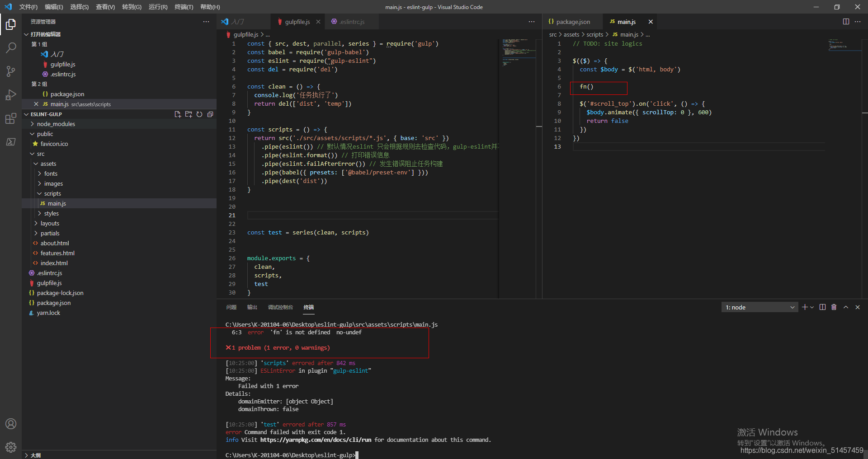This screenshot has height=459, width=868.
Task: Switch to the 输出 (Output) panel tab
Action: click(252, 307)
